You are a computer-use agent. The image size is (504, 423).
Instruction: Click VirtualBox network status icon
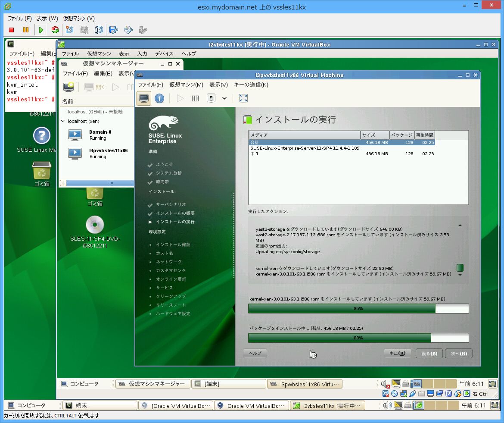pos(403,394)
